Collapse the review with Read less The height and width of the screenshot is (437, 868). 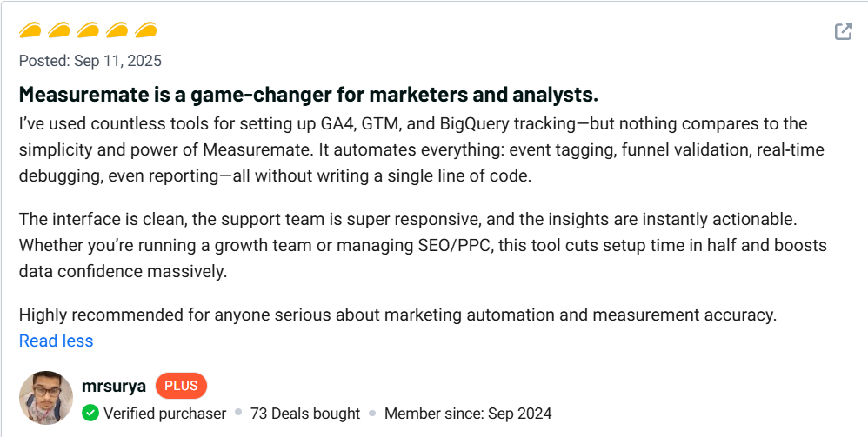click(56, 341)
